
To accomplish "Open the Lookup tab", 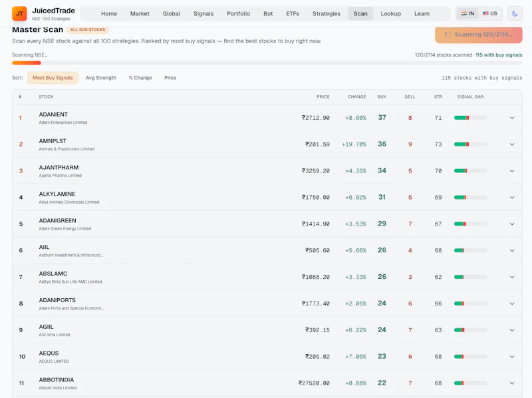I will (x=391, y=13).
